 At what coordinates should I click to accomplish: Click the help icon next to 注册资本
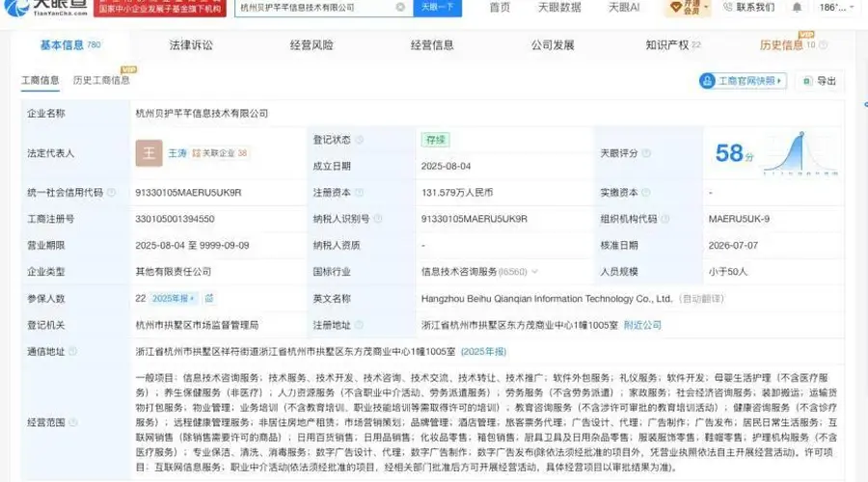360,192
